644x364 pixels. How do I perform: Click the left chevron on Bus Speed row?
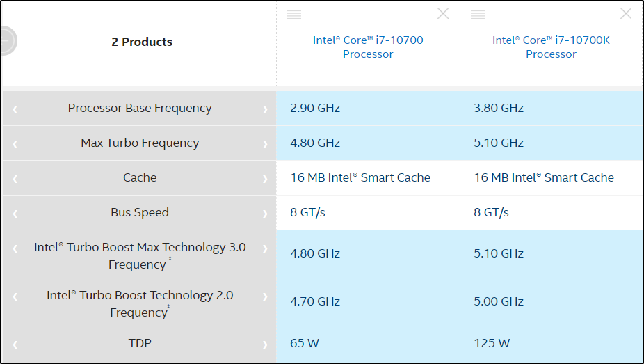pos(15,214)
